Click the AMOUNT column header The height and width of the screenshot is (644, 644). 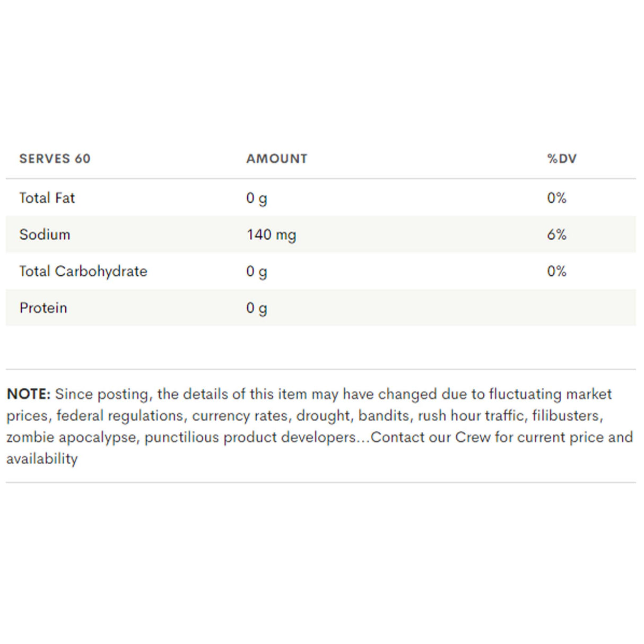coord(276,159)
